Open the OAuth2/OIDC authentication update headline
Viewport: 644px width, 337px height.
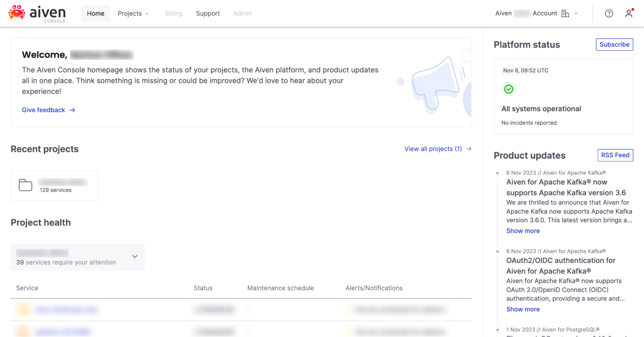point(561,266)
